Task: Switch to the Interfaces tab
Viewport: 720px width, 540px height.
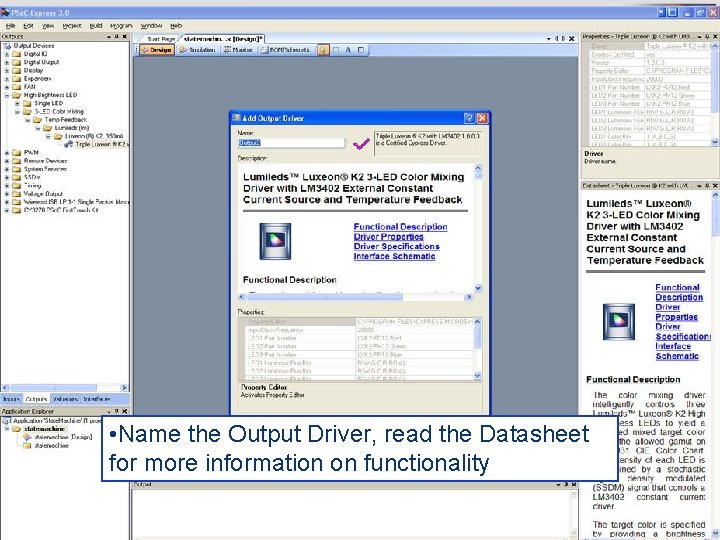Action: [x=97, y=399]
